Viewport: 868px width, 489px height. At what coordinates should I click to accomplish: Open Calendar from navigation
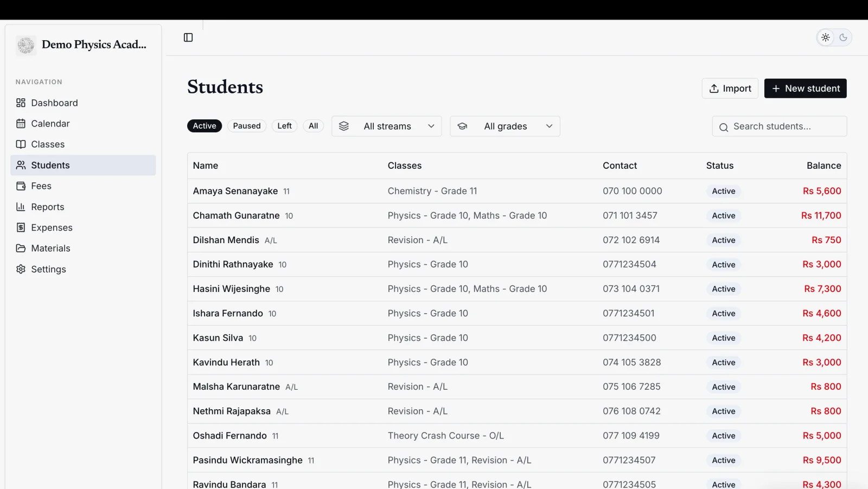pyautogui.click(x=83, y=124)
